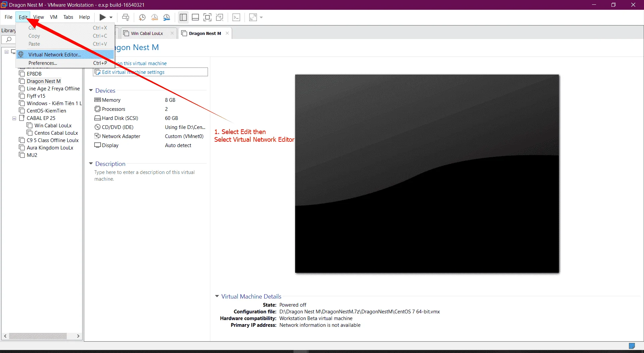The image size is (644, 353).
Task: Take a snapshot using the clock-plus toolbar icon
Action: 142,17
